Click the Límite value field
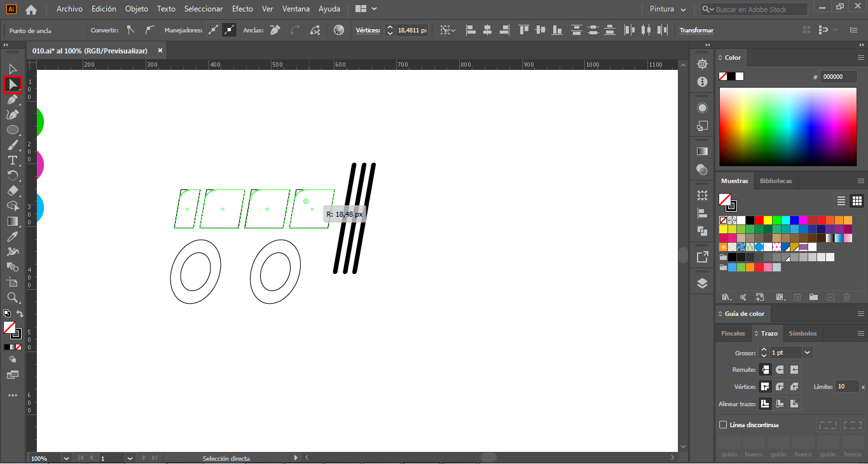 click(x=846, y=386)
